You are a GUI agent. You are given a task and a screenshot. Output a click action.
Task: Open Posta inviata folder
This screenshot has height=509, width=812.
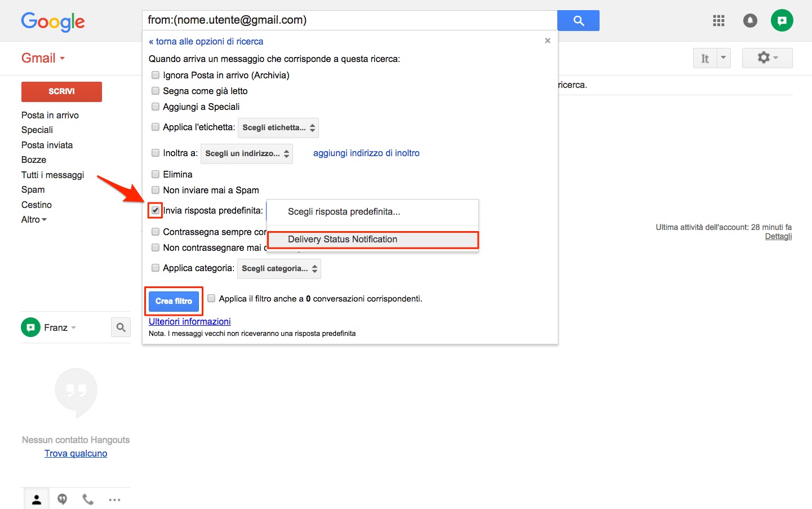click(x=47, y=145)
